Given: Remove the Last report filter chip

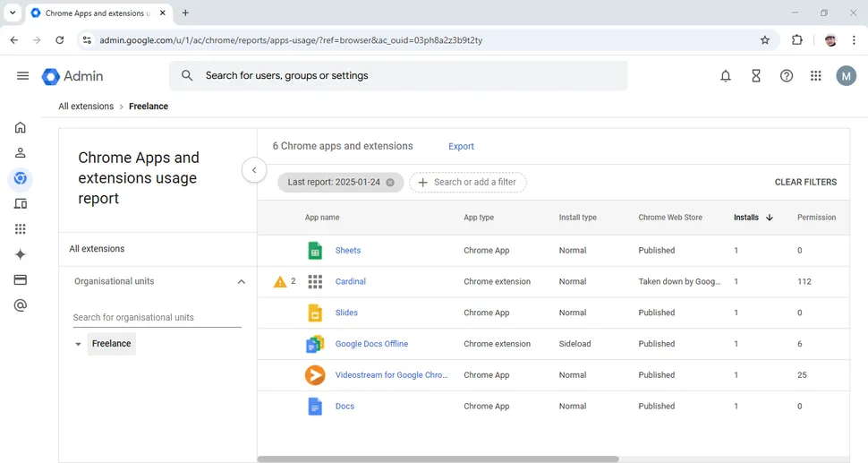Looking at the screenshot, I should pyautogui.click(x=390, y=182).
